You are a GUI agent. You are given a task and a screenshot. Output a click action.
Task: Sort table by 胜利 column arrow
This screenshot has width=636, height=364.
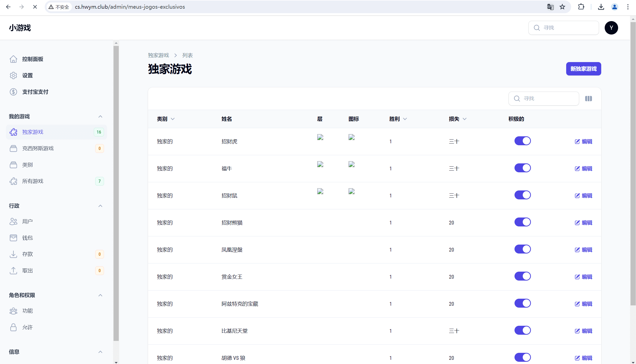tap(405, 119)
